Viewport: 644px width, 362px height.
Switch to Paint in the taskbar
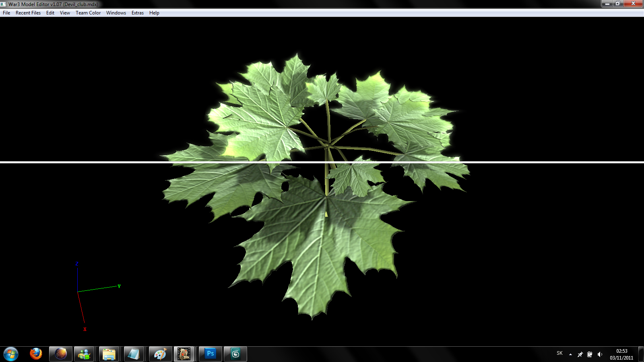pos(160,354)
